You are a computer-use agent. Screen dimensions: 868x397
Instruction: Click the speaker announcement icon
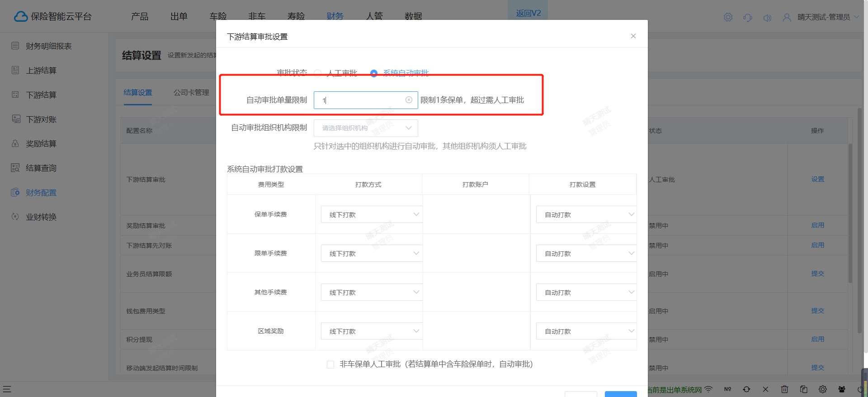coord(767,17)
